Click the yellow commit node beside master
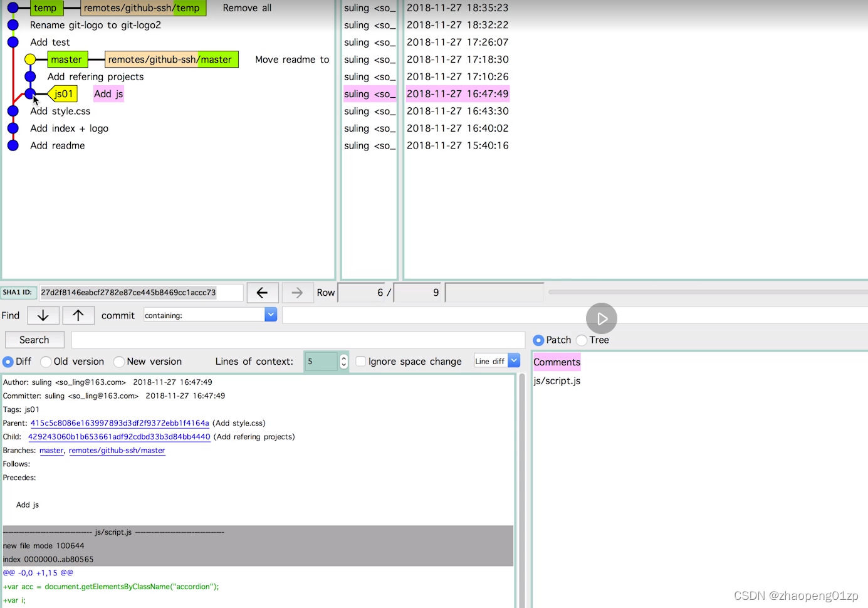This screenshot has width=868, height=608. click(30, 60)
